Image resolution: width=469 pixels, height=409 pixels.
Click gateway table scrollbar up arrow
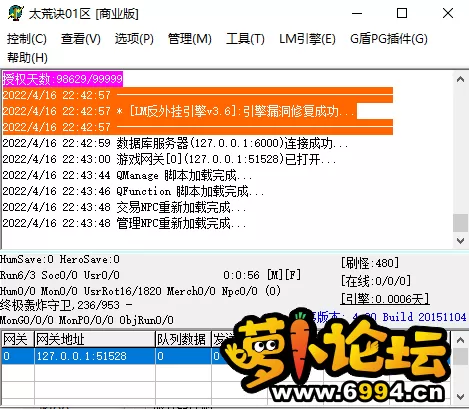point(460,340)
